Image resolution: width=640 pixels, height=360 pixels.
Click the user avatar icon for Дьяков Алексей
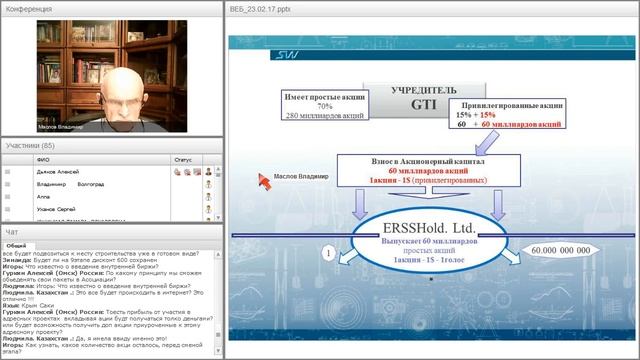209,172
